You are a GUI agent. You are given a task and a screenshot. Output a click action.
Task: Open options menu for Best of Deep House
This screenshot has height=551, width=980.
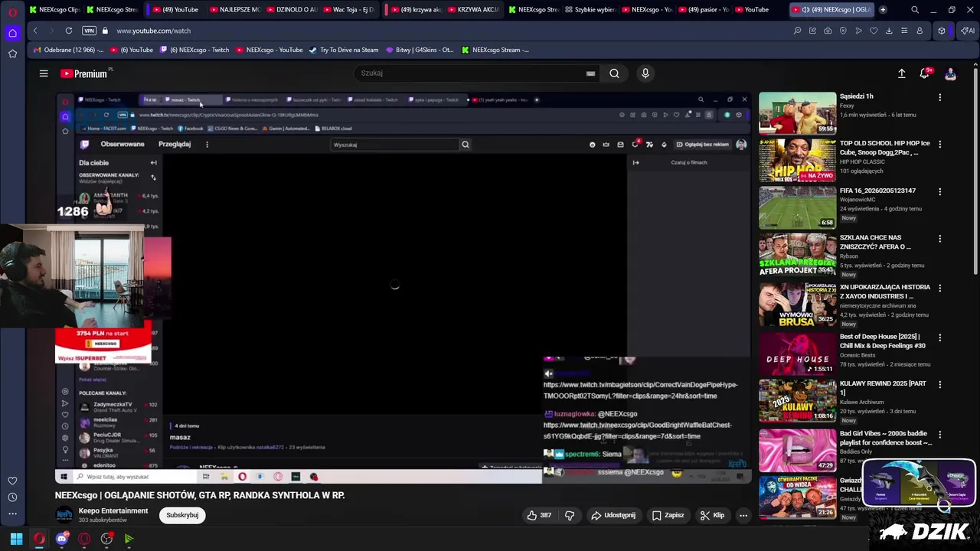939,337
